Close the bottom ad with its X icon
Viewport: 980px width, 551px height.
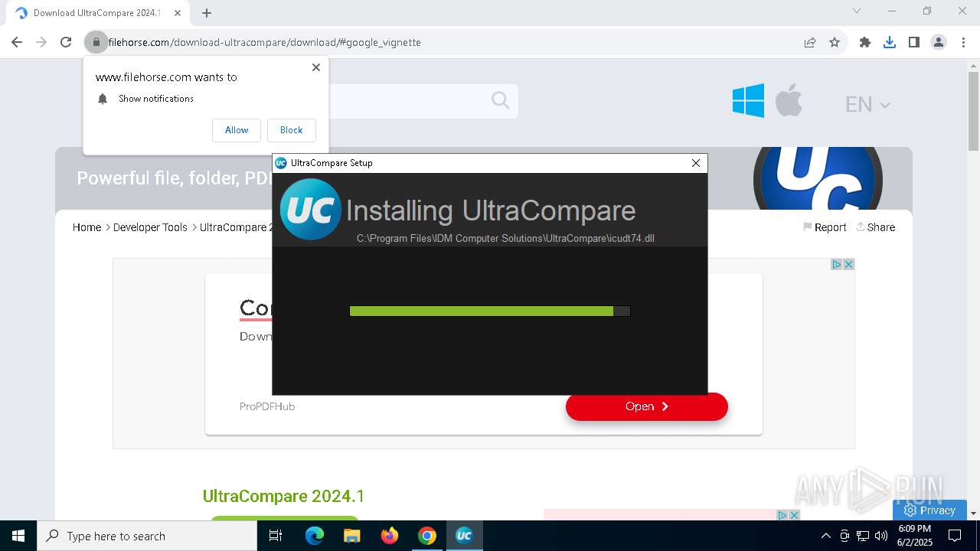794,515
